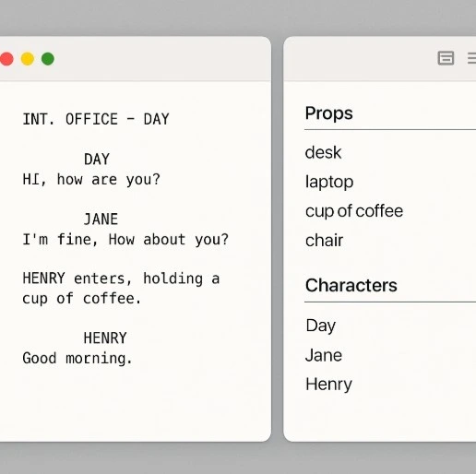Image resolution: width=476 pixels, height=474 pixels.
Task: Click the 'HENRY' character cue above 'Good morning.'
Action: pyautogui.click(x=105, y=338)
